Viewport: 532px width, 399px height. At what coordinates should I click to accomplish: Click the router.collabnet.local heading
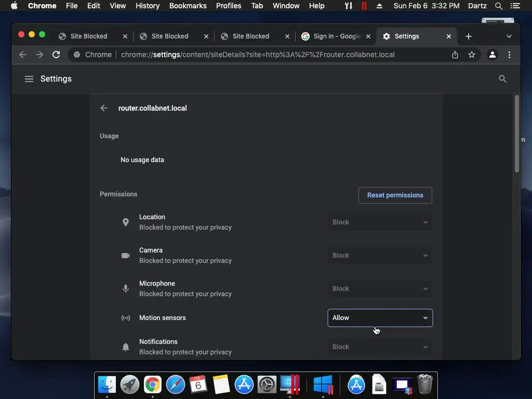pos(152,108)
